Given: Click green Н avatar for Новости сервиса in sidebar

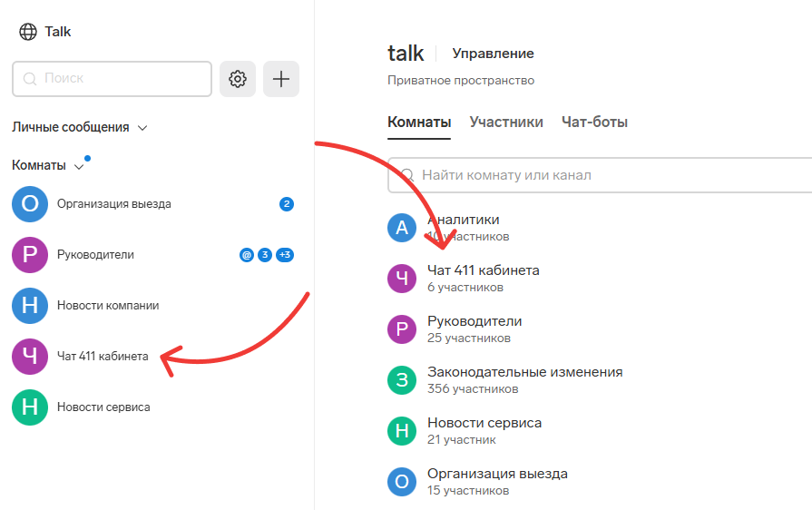Looking at the screenshot, I should point(29,407).
